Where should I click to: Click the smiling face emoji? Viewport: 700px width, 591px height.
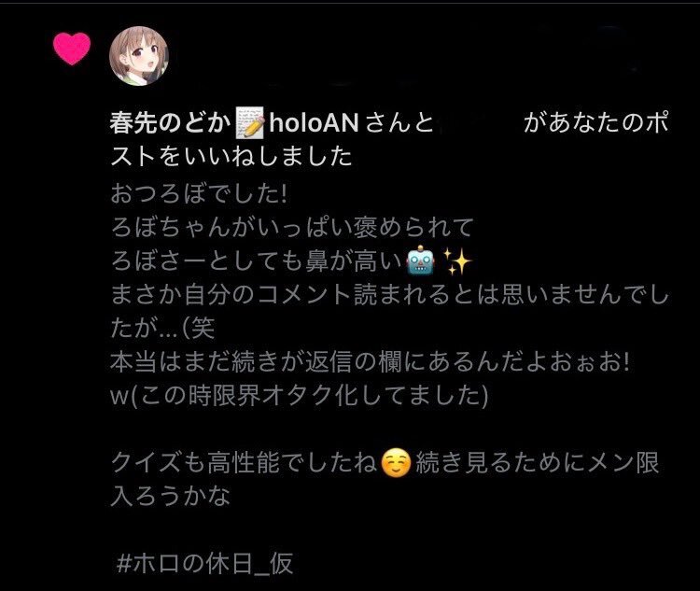(396, 463)
